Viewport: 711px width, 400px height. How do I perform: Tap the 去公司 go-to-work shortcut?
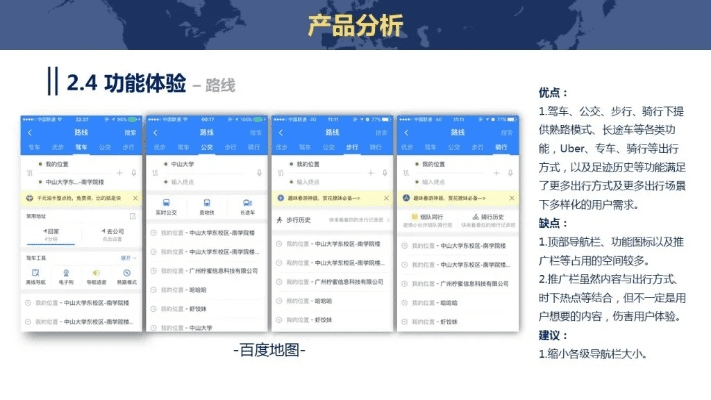click(x=112, y=234)
